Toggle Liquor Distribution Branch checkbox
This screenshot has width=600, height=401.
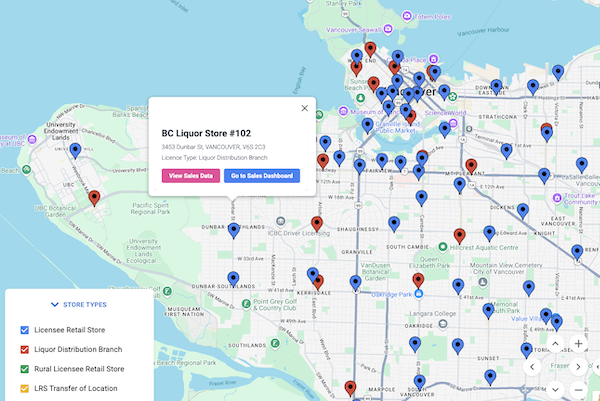(25, 349)
